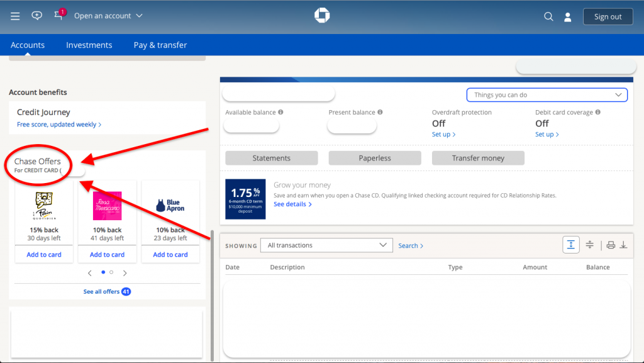The width and height of the screenshot is (644, 363).
Task: View notifications flag with red badge
Action: (x=59, y=14)
